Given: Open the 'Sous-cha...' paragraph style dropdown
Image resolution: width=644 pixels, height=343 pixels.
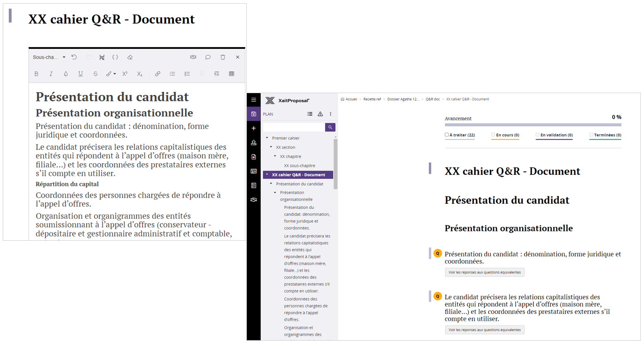Looking at the screenshot, I should [x=49, y=57].
